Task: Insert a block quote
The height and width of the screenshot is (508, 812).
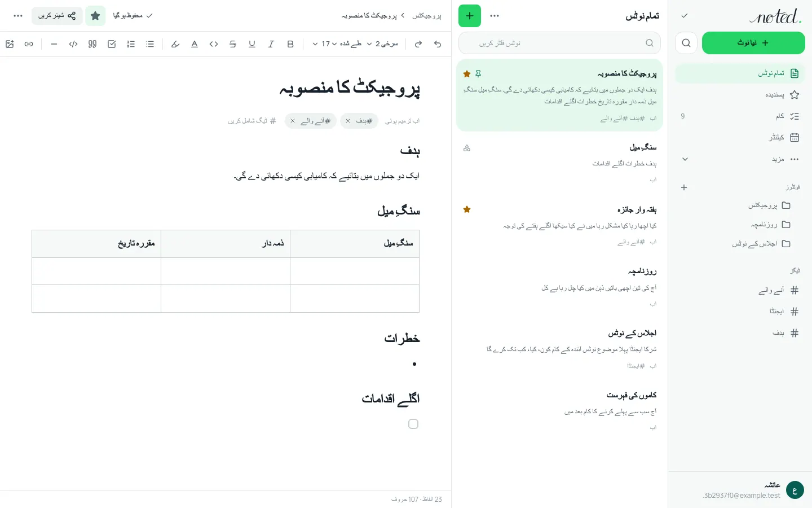Action: pyautogui.click(x=92, y=44)
